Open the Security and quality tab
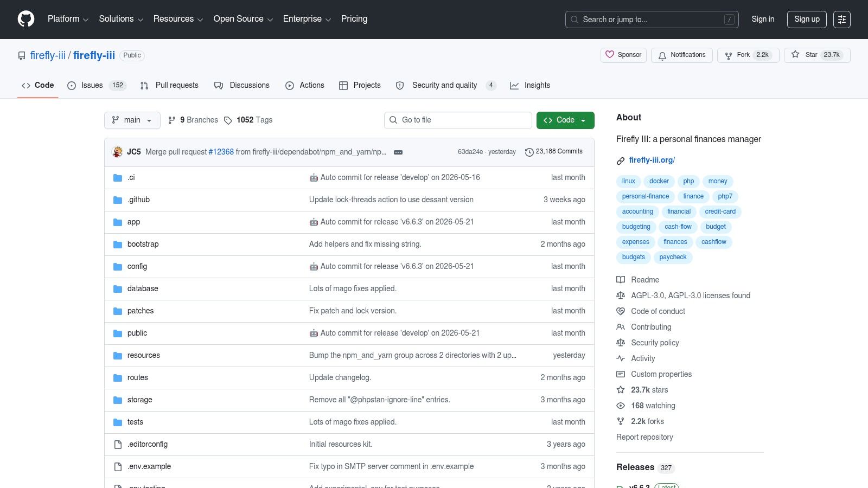This screenshot has width=868, height=488. [445, 85]
